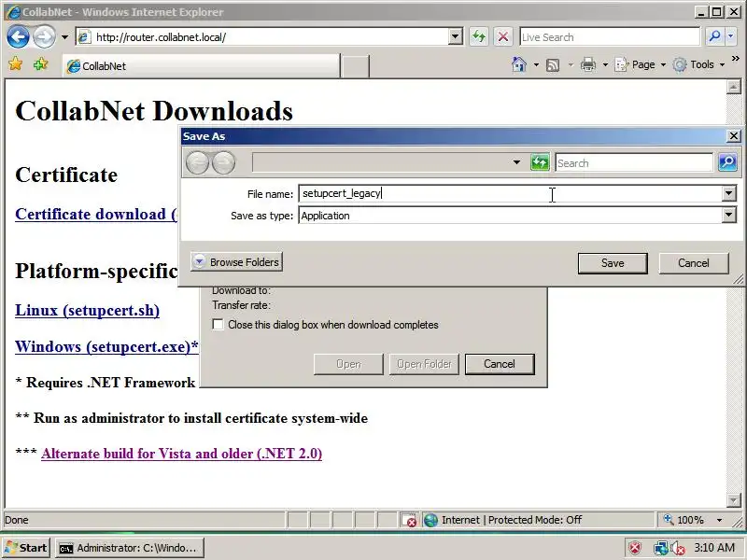
Task: Go back with the IE Back arrow
Action: click(x=18, y=36)
